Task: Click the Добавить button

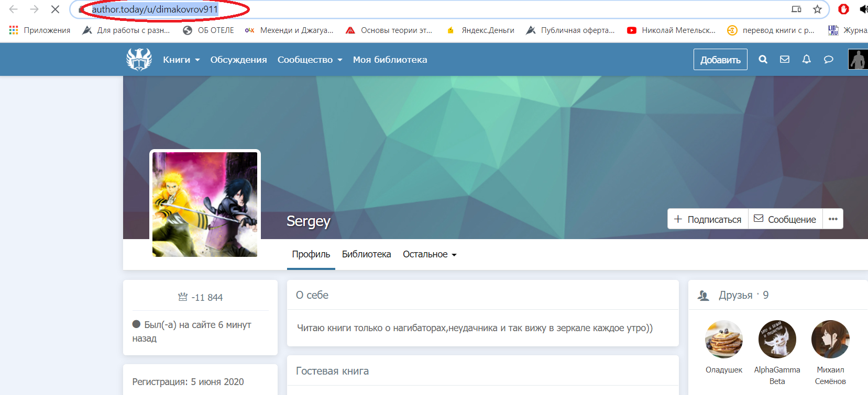Action: coord(720,60)
